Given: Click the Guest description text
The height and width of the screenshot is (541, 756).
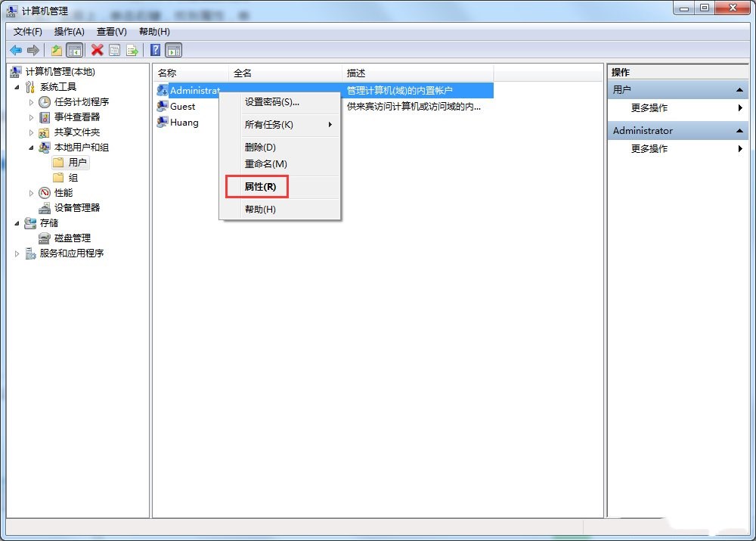Looking at the screenshot, I should tap(414, 106).
